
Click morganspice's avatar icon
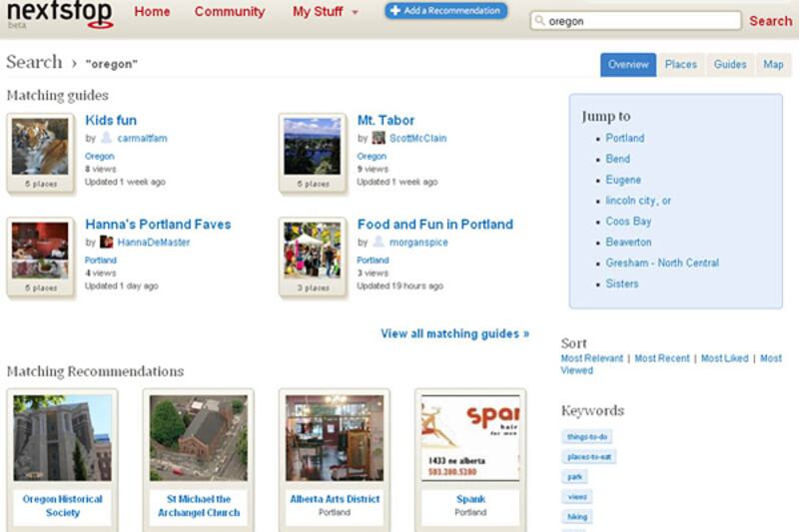(x=379, y=242)
